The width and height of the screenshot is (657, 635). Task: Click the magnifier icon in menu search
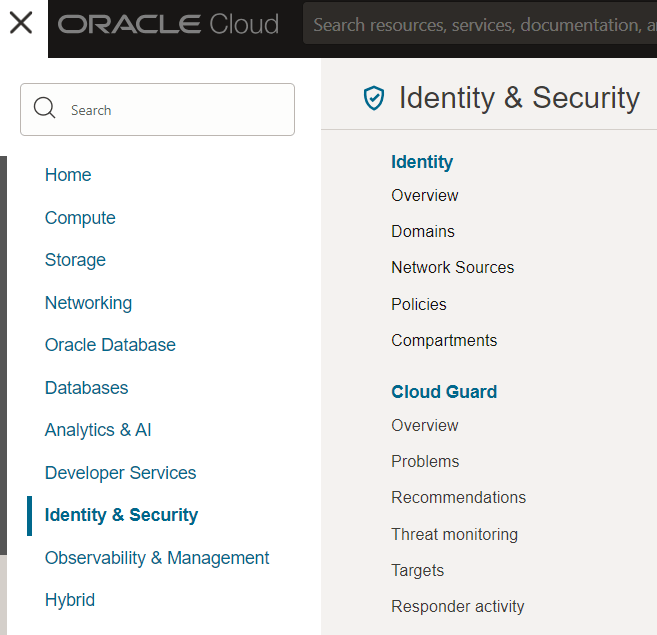point(44,109)
